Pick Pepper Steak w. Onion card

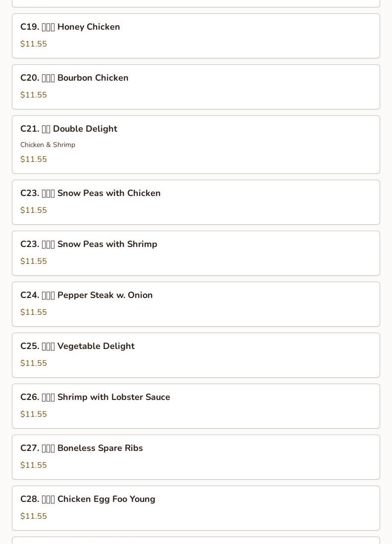tap(196, 304)
